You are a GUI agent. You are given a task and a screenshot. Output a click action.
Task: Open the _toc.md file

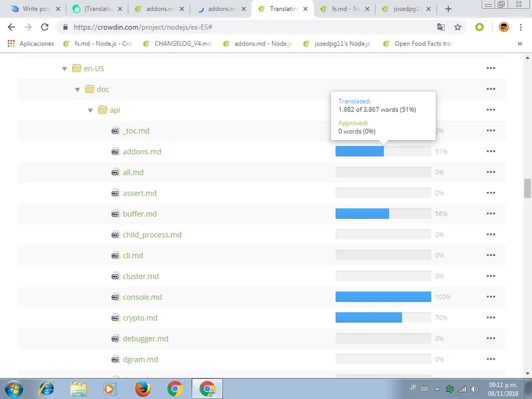point(136,131)
